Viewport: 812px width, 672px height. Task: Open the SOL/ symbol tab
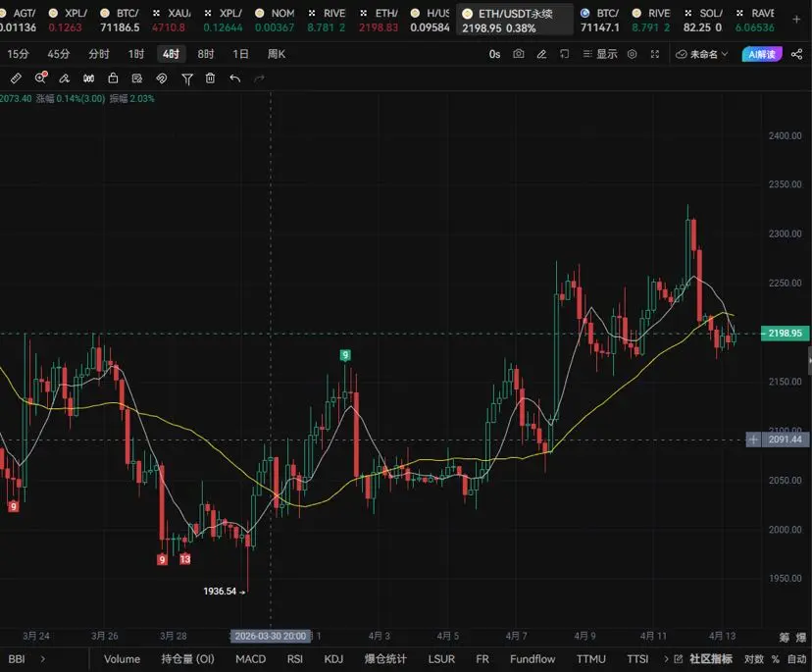(703, 21)
